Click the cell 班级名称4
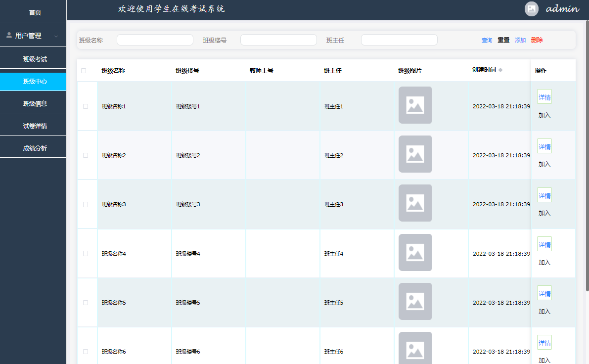The height and width of the screenshot is (364, 589). coord(114,254)
